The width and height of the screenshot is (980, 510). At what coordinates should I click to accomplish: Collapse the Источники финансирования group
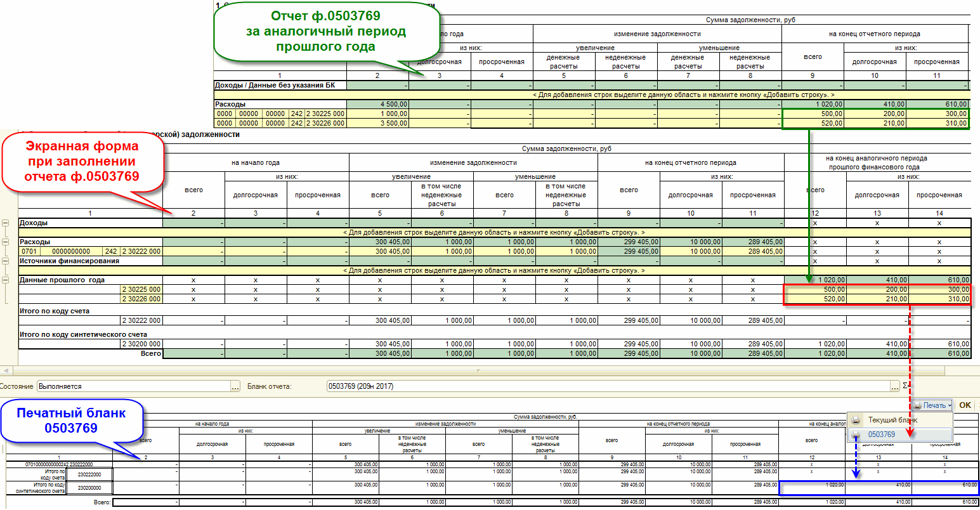click(x=6, y=261)
